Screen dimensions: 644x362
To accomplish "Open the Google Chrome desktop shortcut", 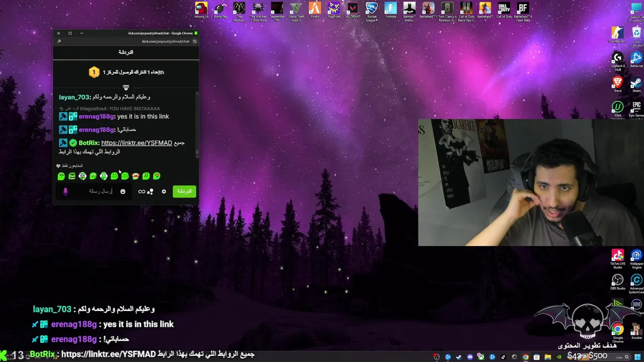I will (x=617, y=333).
